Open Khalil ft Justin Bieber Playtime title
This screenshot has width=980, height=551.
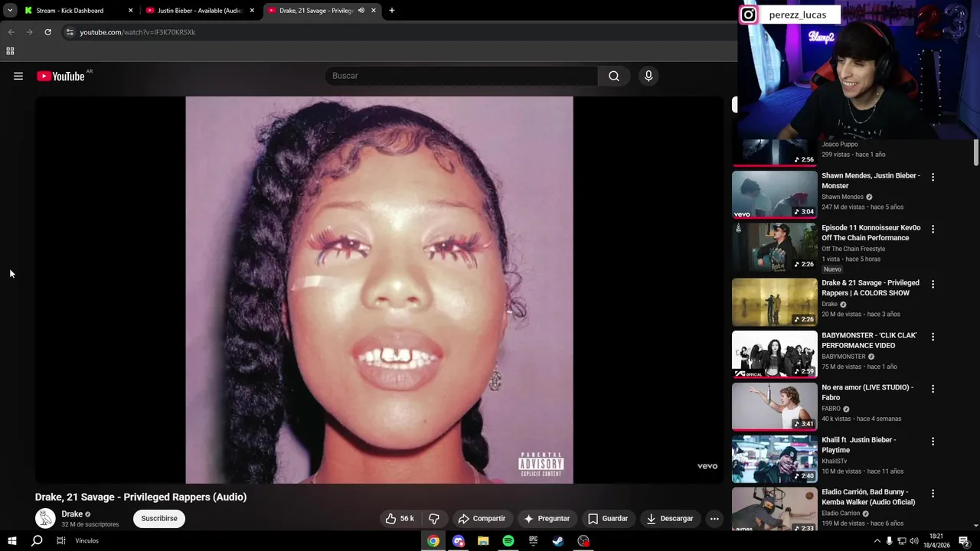point(858,445)
